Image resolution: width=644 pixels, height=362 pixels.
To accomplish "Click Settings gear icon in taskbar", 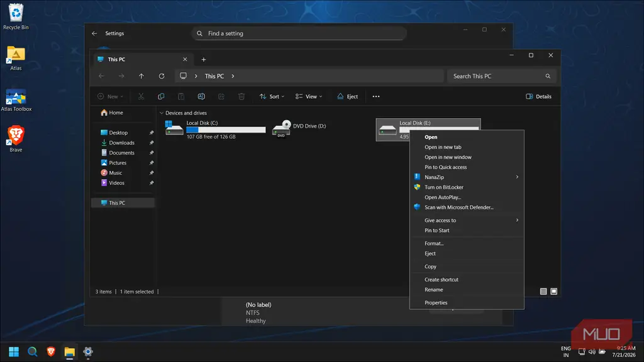I will (88, 352).
